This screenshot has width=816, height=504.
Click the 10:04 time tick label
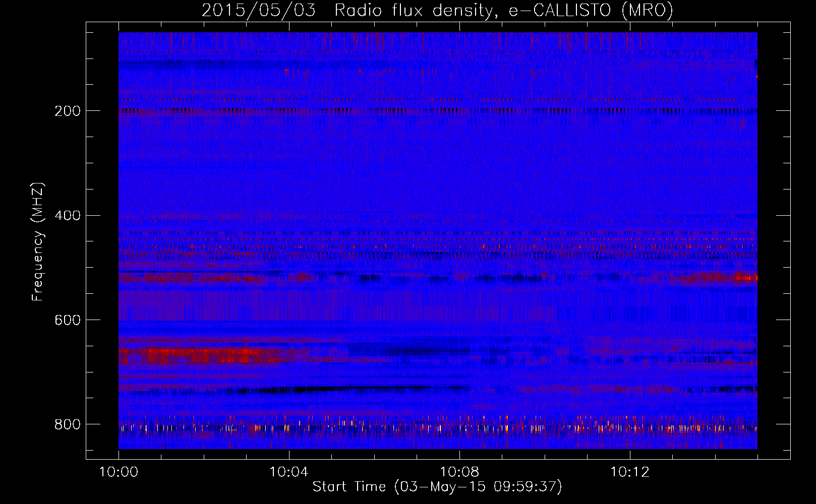click(x=289, y=472)
